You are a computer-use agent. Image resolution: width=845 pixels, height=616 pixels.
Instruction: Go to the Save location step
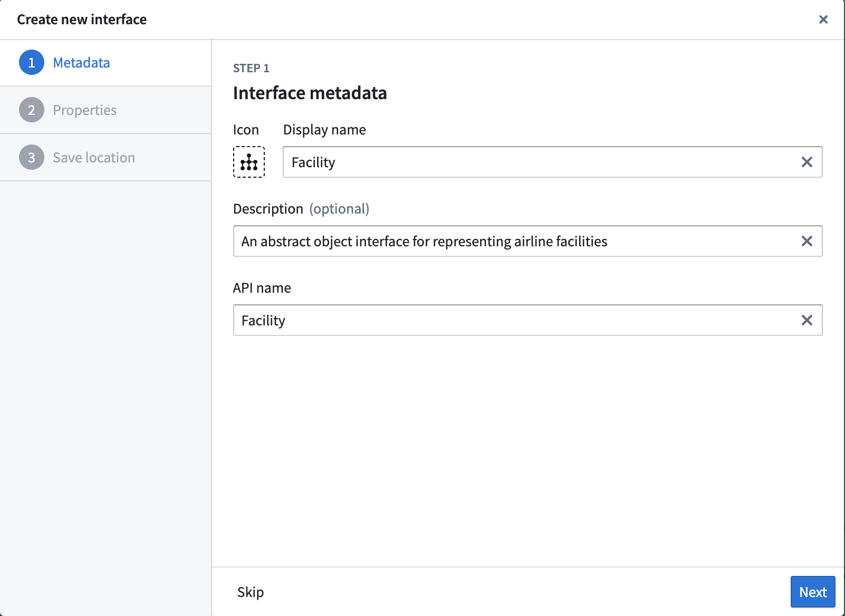click(x=105, y=158)
